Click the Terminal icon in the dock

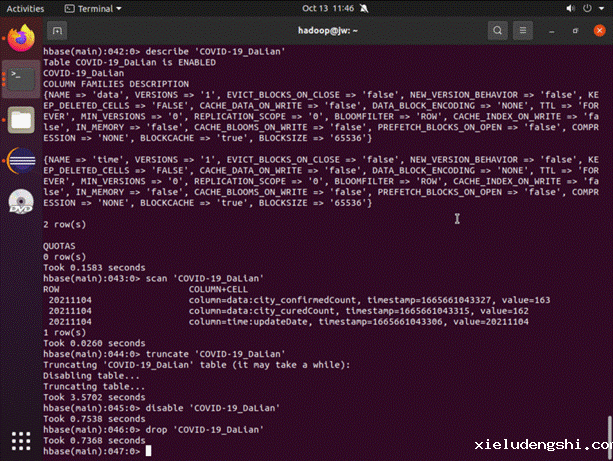pos(19,78)
